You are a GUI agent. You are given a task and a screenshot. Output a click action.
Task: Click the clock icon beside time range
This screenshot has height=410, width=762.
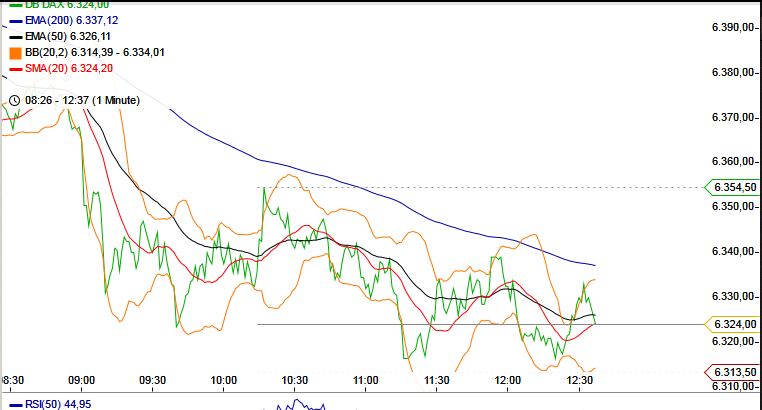15,101
